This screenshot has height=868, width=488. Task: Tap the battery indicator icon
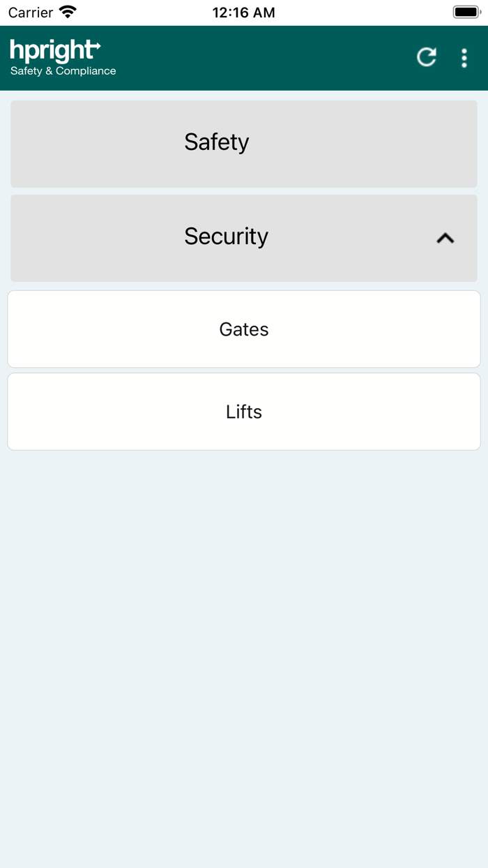[x=464, y=11]
